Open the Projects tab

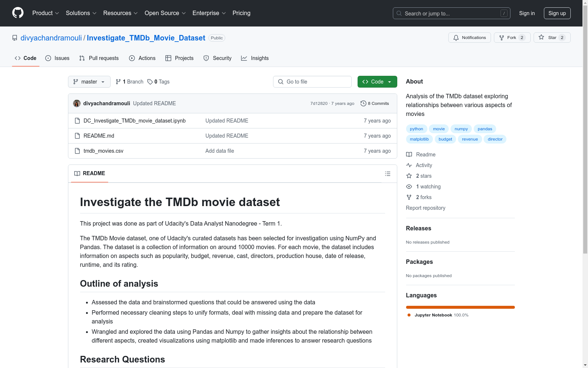click(x=179, y=58)
